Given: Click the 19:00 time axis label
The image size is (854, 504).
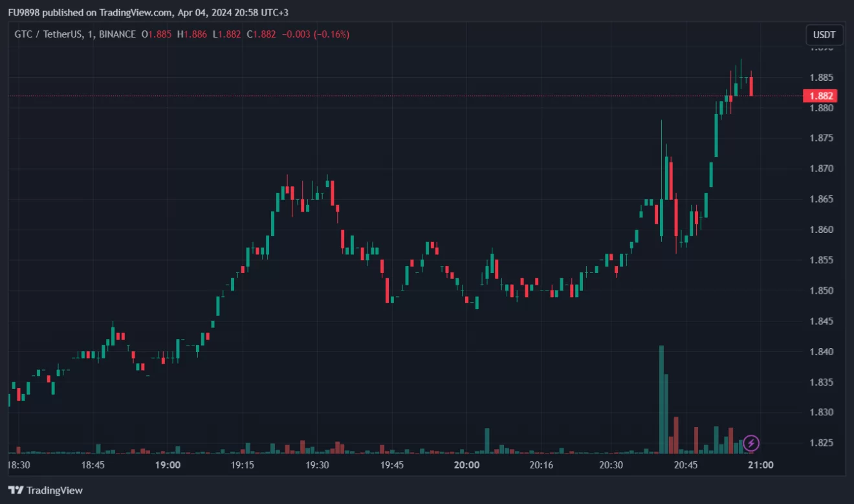Looking at the screenshot, I should point(168,465).
